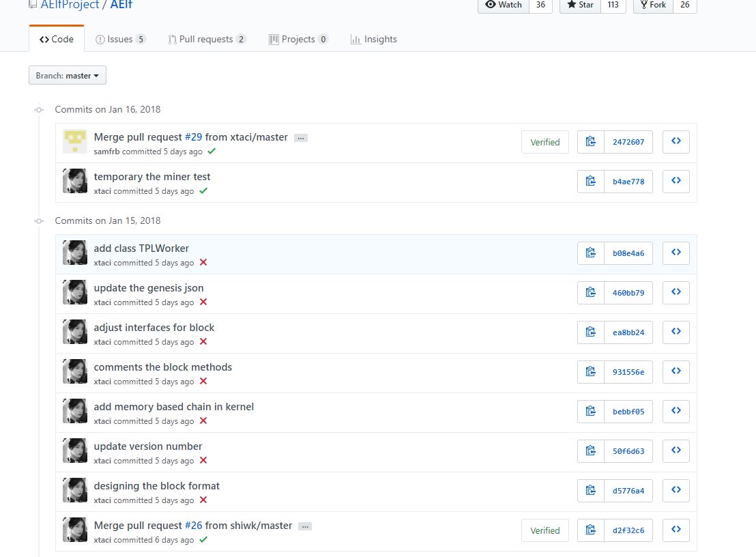Screen dimensions: 756x557
Task: Open the 113 stargazers count
Action: coord(613,5)
